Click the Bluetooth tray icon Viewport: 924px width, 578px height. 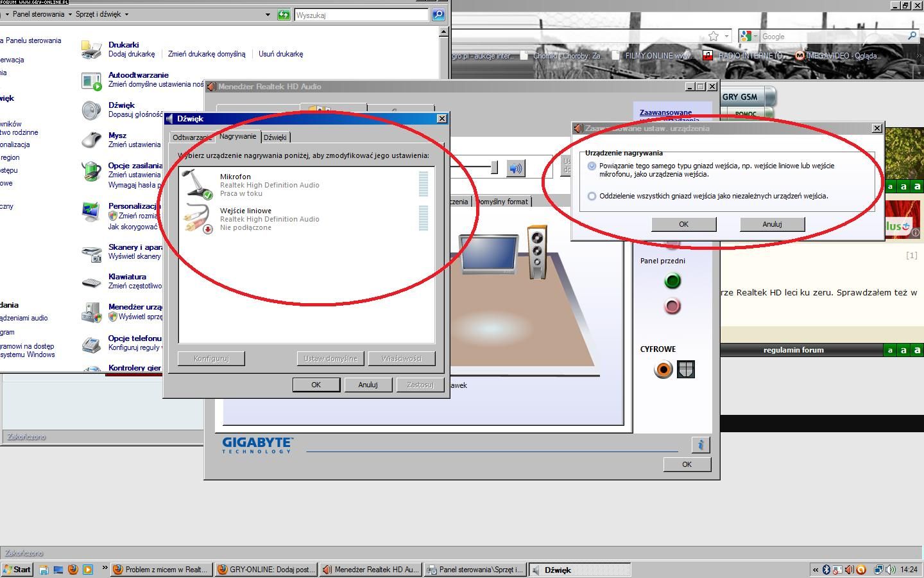tap(826, 570)
